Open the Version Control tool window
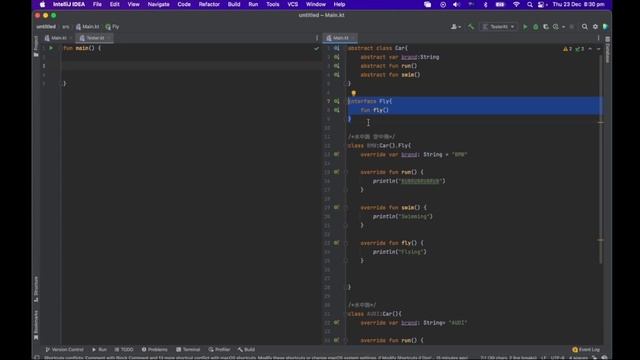The height and width of the screenshot is (360, 640). 64,350
